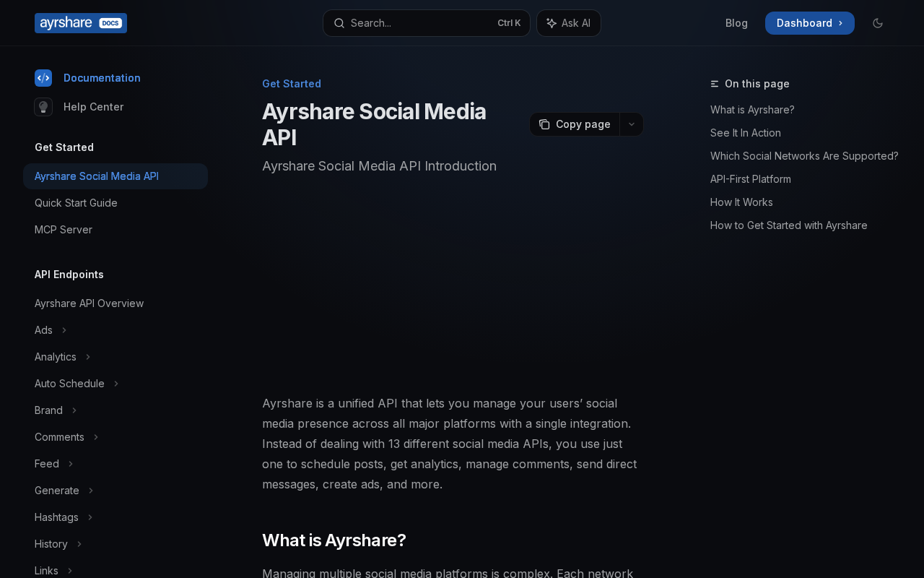Click the Ask AI sparkle icon

[552, 23]
